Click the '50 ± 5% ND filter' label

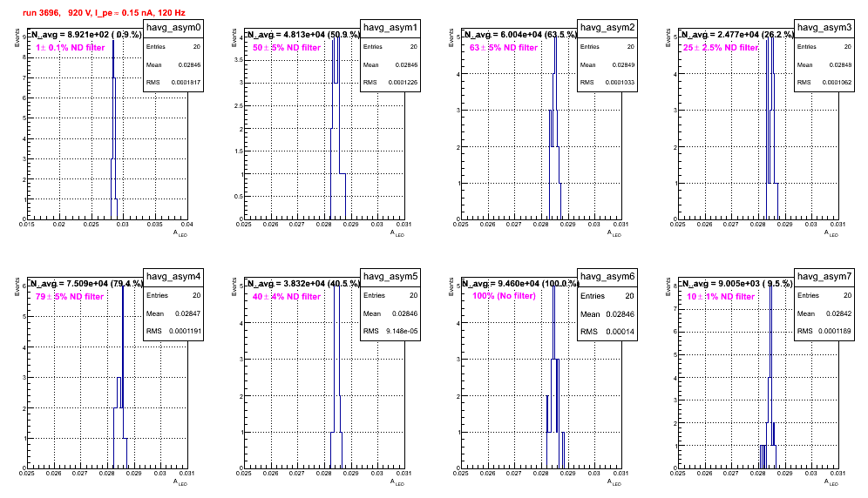click(287, 48)
